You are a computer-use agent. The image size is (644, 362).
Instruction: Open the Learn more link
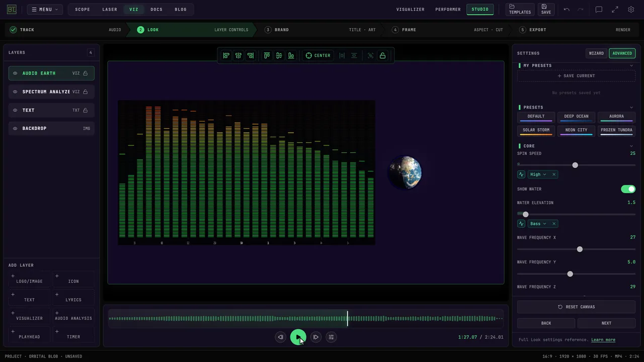[603, 340]
